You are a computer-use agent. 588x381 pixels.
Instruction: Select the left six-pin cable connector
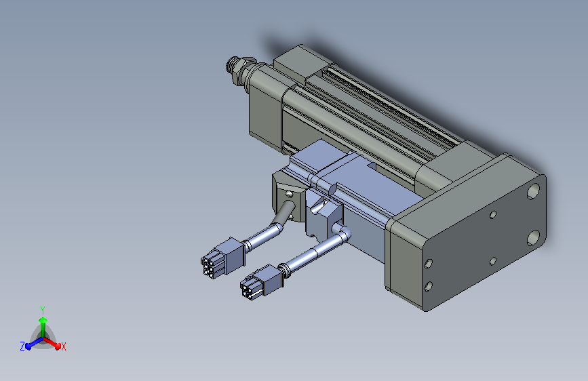click(222, 258)
